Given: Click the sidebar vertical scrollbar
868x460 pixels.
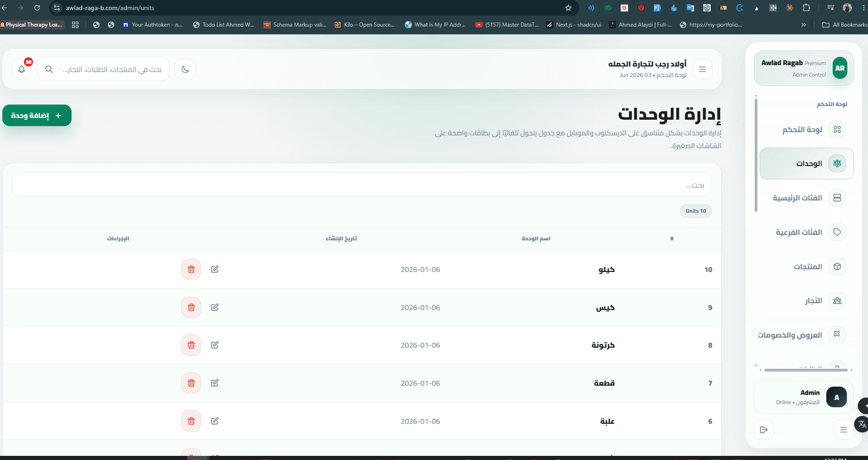Looking at the screenshot, I should pos(756,154).
